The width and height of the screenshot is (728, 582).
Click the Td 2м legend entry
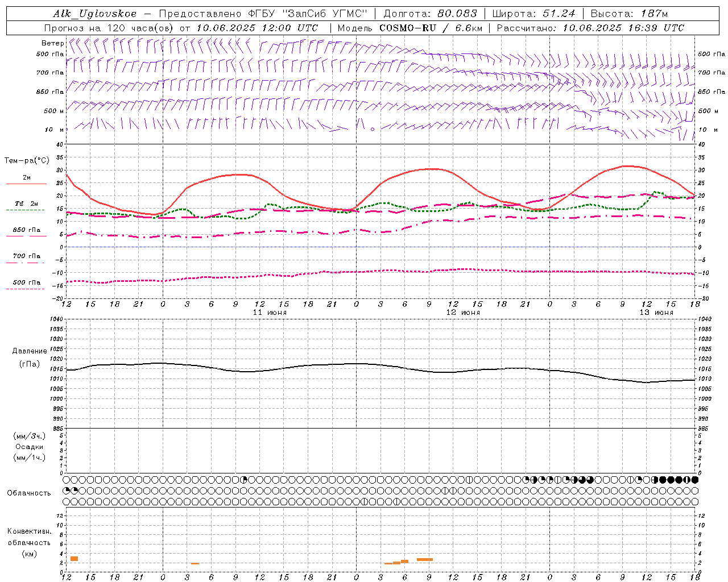pos(27,203)
